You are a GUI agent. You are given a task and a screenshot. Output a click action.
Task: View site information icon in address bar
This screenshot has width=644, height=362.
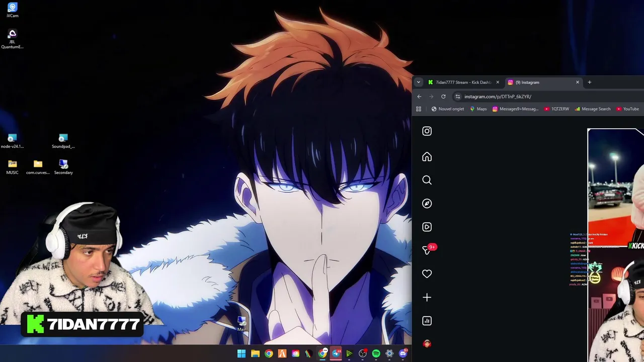coord(457,97)
